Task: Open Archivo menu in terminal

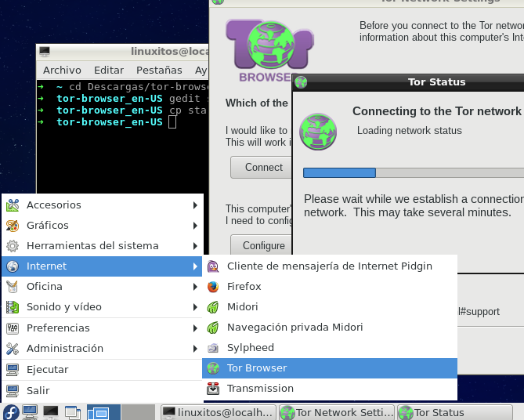Action: coord(62,71)
